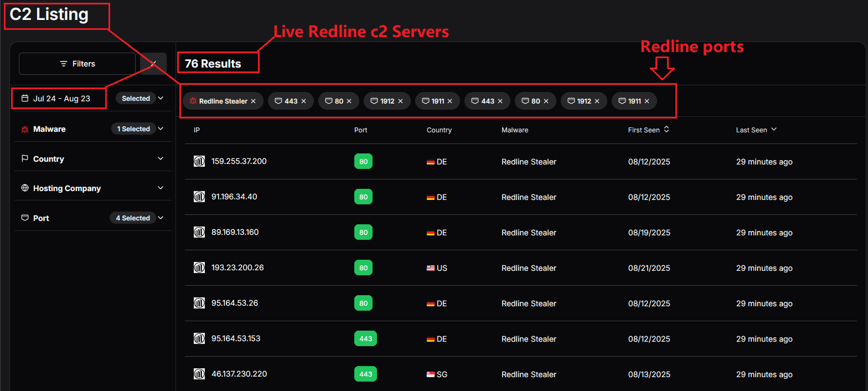Click the host icon for 193.23.200.26
Image resolution: width=868 pixels, height=391 pixels.
[x=199, y=268]
